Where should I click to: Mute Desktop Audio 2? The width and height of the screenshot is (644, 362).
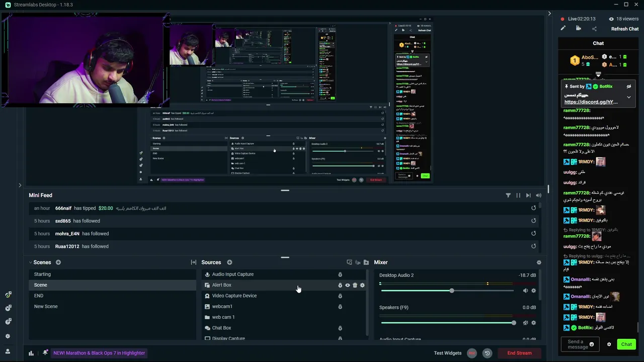tap(525, 291)
